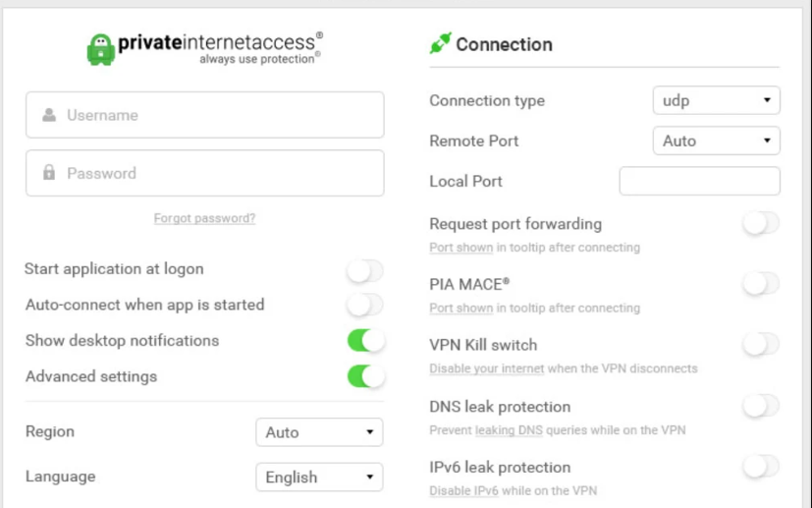Click the Private Internet Access lock logo

coord(100,50)
